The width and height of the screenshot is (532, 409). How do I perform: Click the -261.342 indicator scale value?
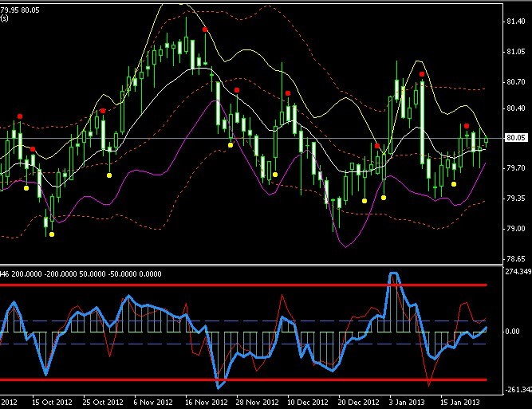[x=518, y=390]
